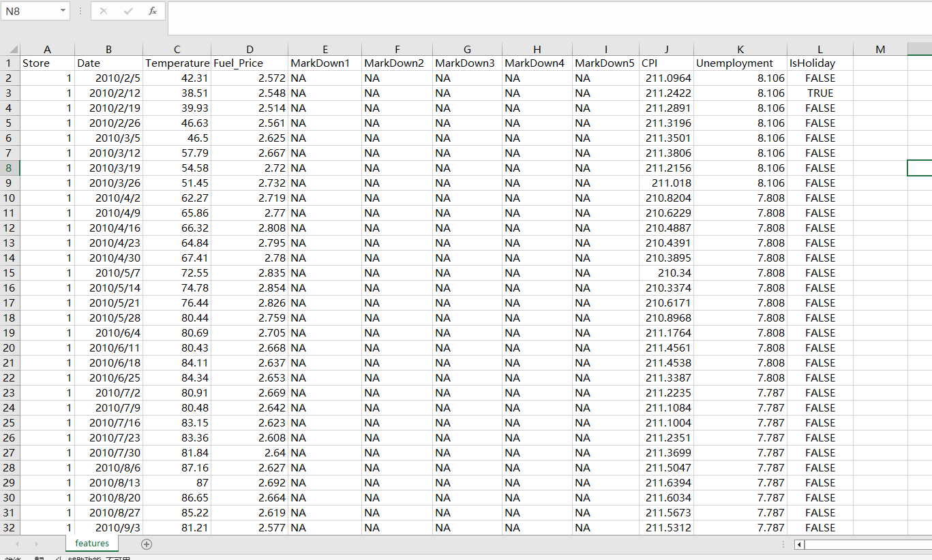Select row 8 header

[x=10, y=168]
